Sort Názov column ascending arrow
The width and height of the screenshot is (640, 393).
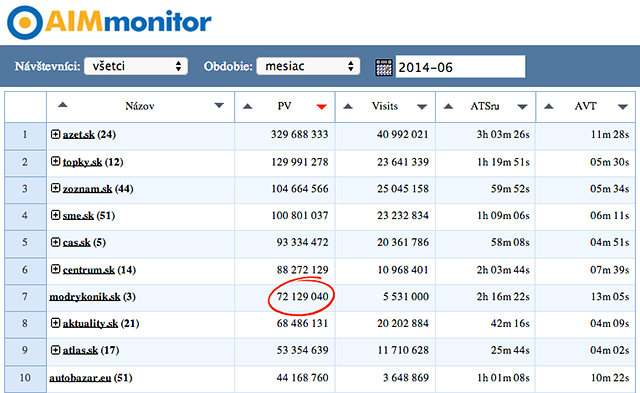[x=62, y=105]
